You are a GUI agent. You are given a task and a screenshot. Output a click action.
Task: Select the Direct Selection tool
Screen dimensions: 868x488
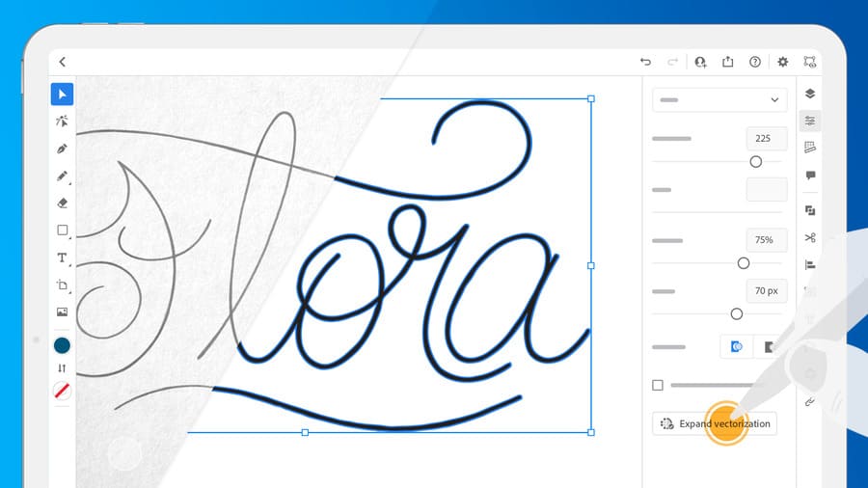pos(62,122)
